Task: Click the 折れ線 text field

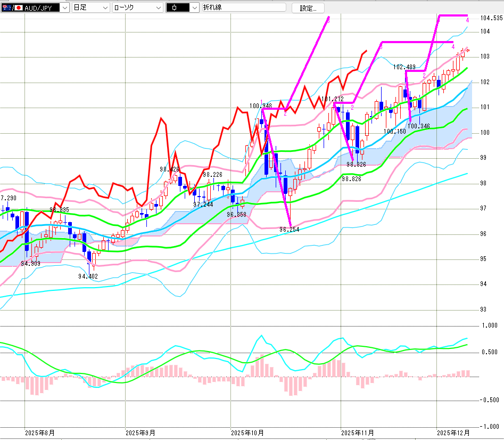Action: 243,8
